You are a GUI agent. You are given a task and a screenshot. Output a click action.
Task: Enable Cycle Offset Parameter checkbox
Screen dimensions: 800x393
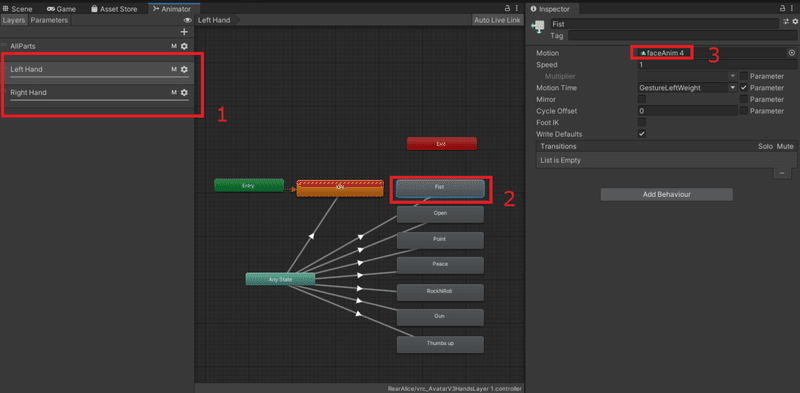point(744,111)
